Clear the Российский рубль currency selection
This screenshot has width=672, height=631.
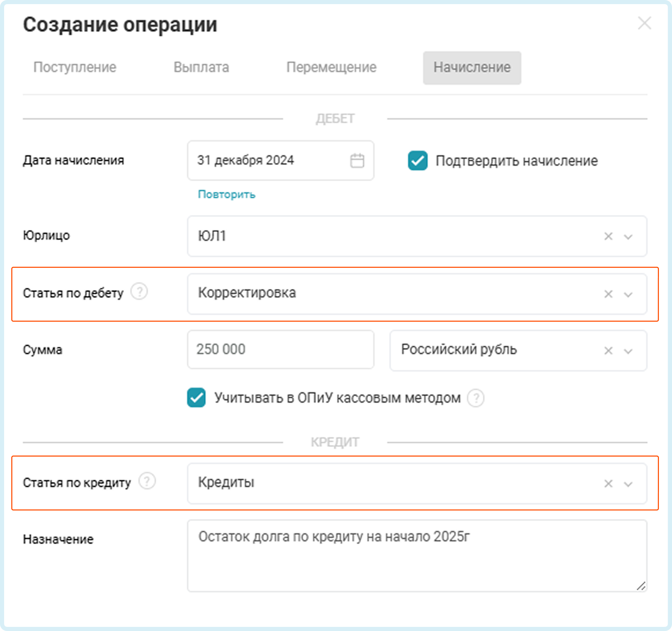[x=608, y=351]
